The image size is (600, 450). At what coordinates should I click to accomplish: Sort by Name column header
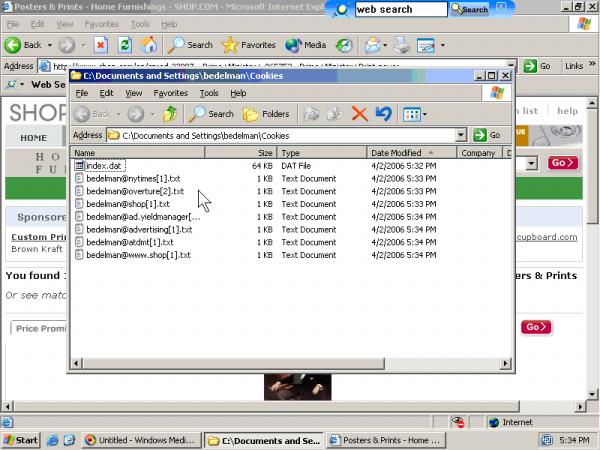click(x=137, y=153)
